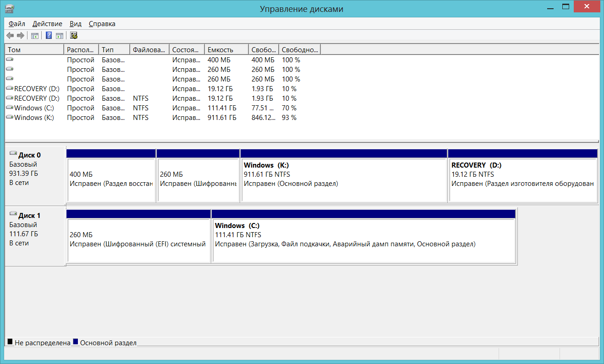Sort list by the Емкость column header
The height and width of the screenshot is (364, 604).
(226, 50)
